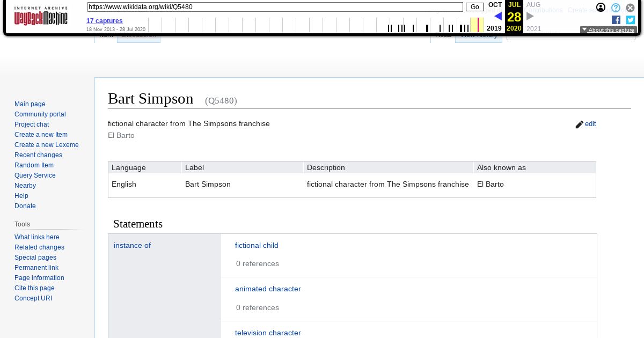Open Community portal link

pos(40,114)
